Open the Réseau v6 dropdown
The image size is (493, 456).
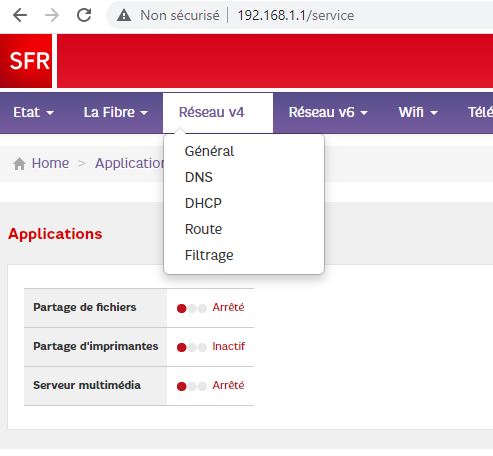[328, 112]
